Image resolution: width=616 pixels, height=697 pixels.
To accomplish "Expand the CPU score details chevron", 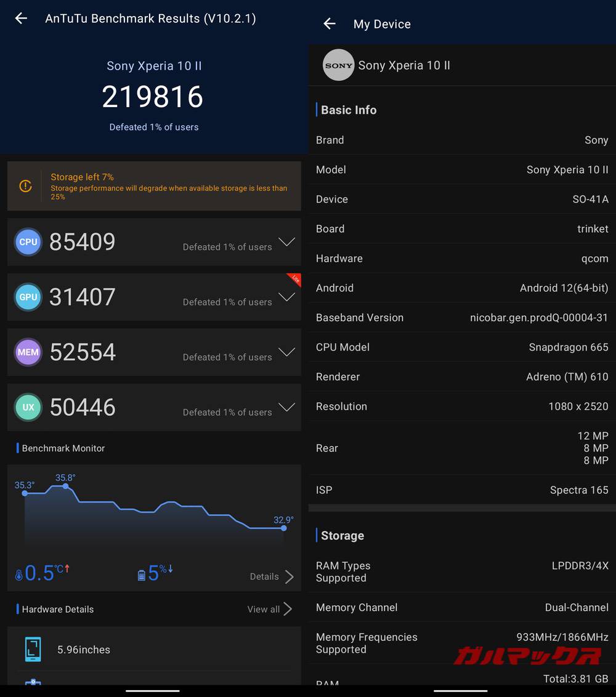I will coord(286,242).
